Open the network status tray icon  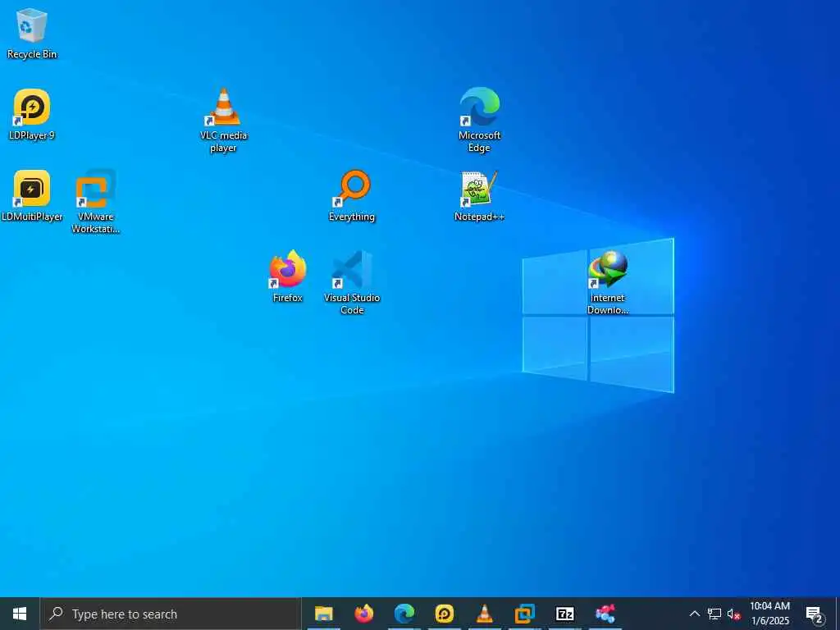[x=714, y=614]
